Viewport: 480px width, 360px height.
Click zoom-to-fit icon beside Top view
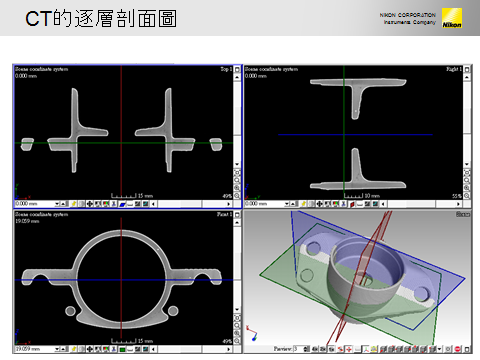click(x=237, y=172)
